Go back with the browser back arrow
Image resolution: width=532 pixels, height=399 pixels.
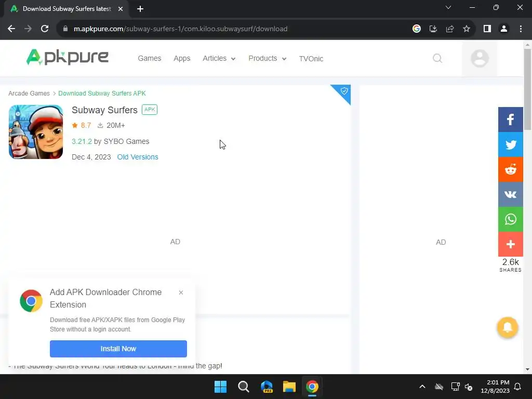click(x=11, y=29)
